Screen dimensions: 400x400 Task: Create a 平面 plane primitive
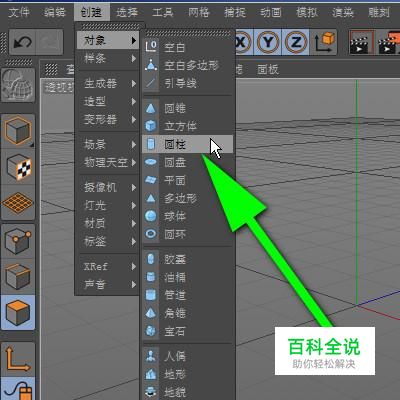click(187, 180)
